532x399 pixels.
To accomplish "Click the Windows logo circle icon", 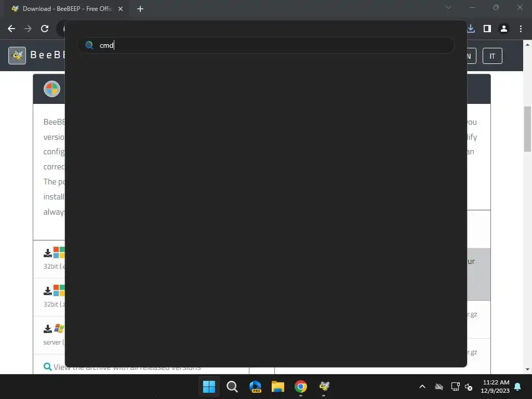I will [x=52, y=89].
